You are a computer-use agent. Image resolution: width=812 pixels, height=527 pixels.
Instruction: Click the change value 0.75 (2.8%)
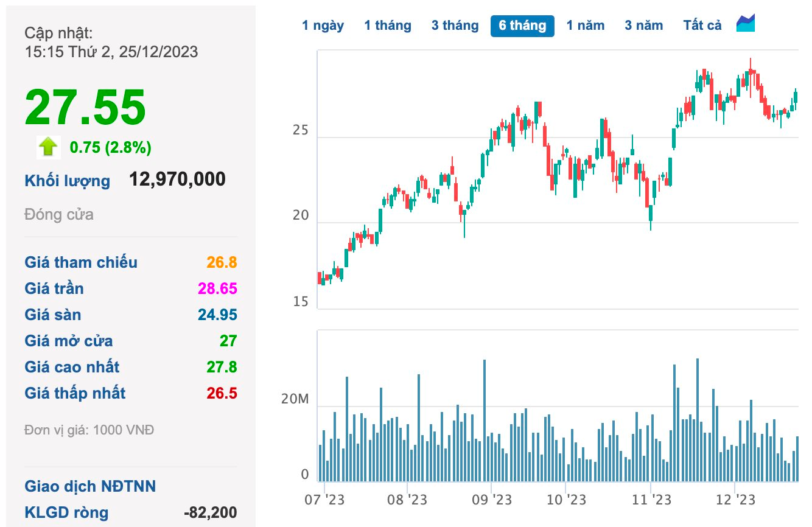tap(110, 147)
